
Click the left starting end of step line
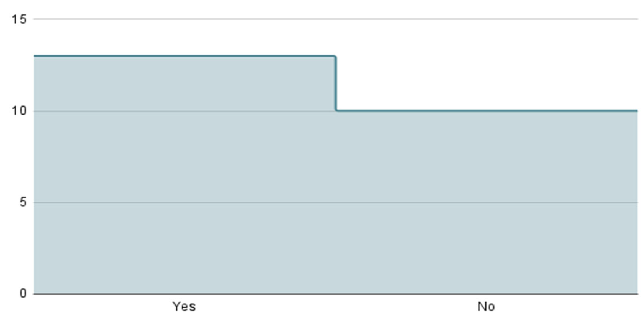[35, 56]
